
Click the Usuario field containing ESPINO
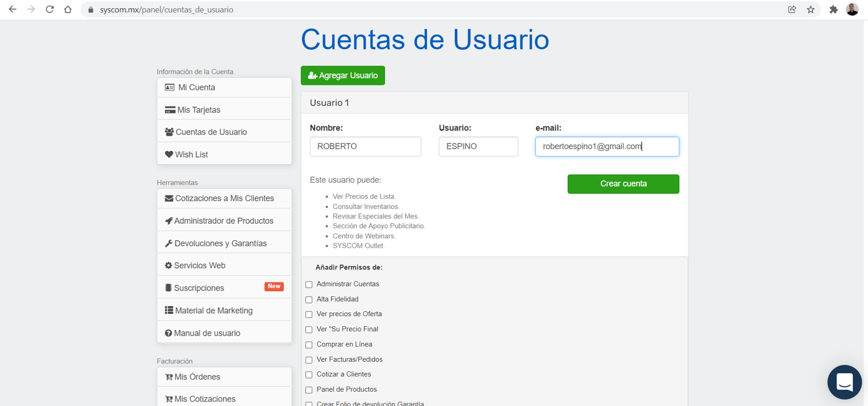[479, 147]
